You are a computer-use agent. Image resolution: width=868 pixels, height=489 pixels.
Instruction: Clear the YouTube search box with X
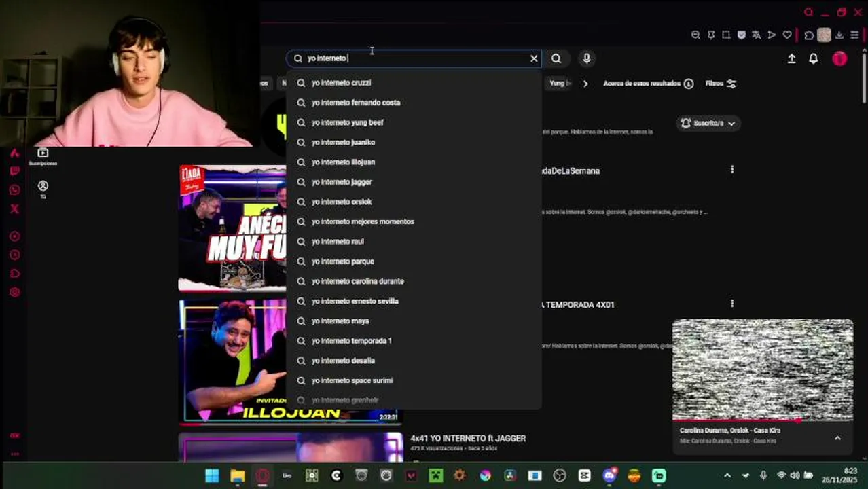(x=534, y=58)
